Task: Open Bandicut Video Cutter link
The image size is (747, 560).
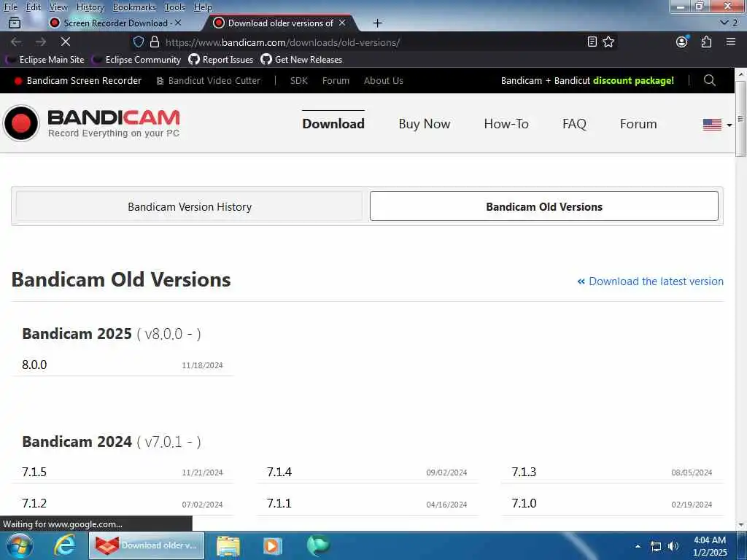Action: (x=209, y=80)
